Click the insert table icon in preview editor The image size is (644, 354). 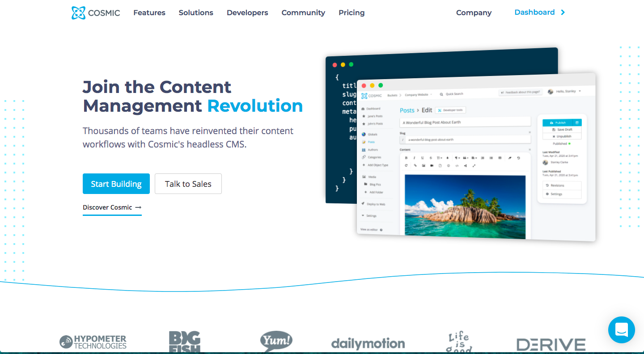click(x=500, y=158)
